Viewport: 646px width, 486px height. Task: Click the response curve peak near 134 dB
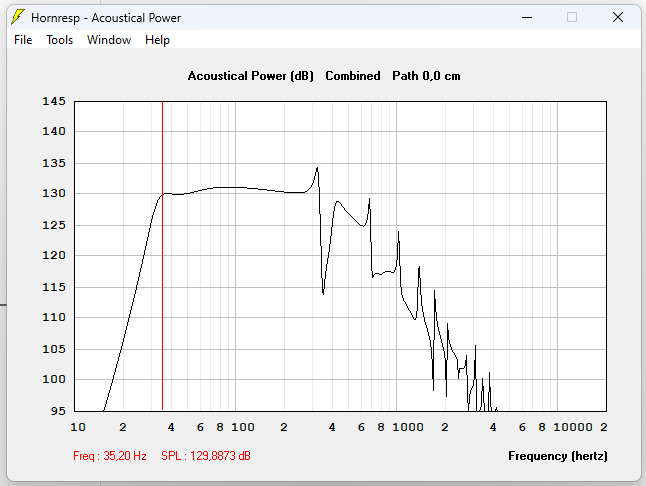[x=317, y=168]
